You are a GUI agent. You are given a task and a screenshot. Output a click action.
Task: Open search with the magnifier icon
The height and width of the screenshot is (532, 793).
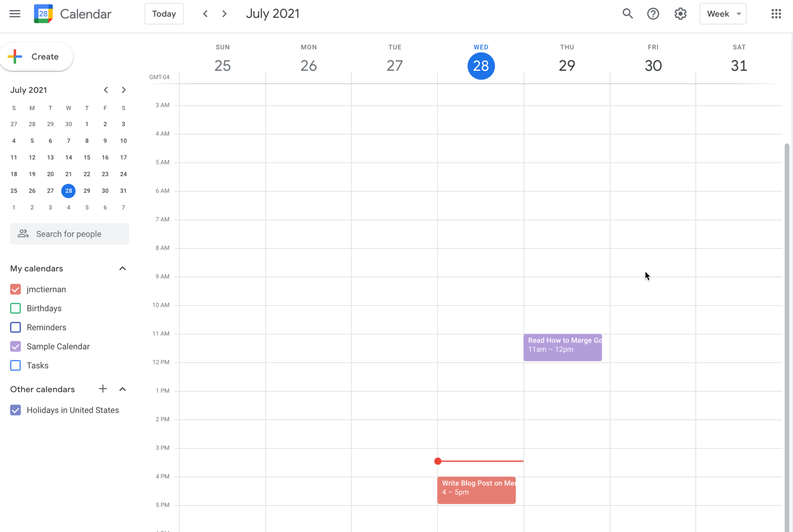click(628, 14)
